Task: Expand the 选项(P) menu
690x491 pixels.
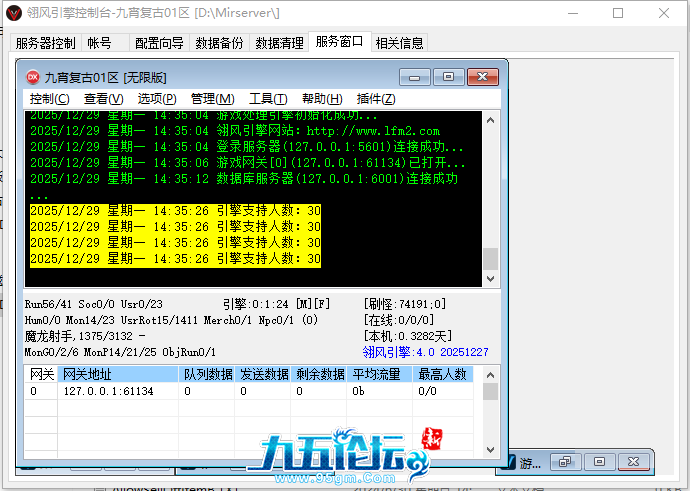Action: [x=157, y=99]
